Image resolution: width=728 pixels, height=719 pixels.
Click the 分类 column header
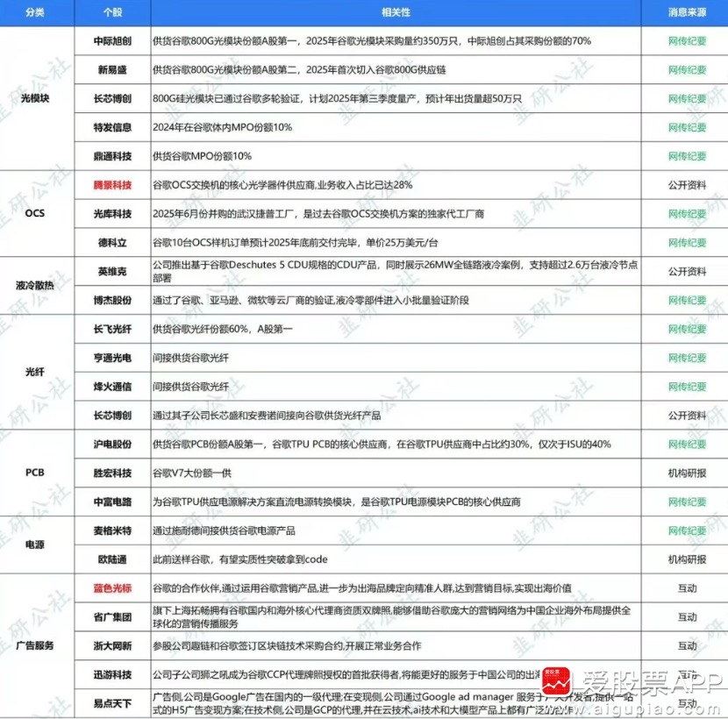tap(35, 12)
